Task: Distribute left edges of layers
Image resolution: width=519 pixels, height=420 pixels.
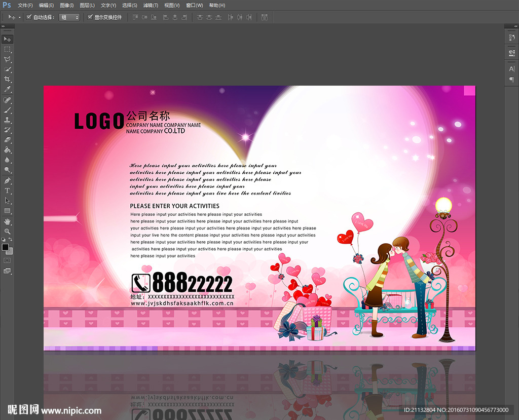Action: pyautogui.click(x=231, y=17)
